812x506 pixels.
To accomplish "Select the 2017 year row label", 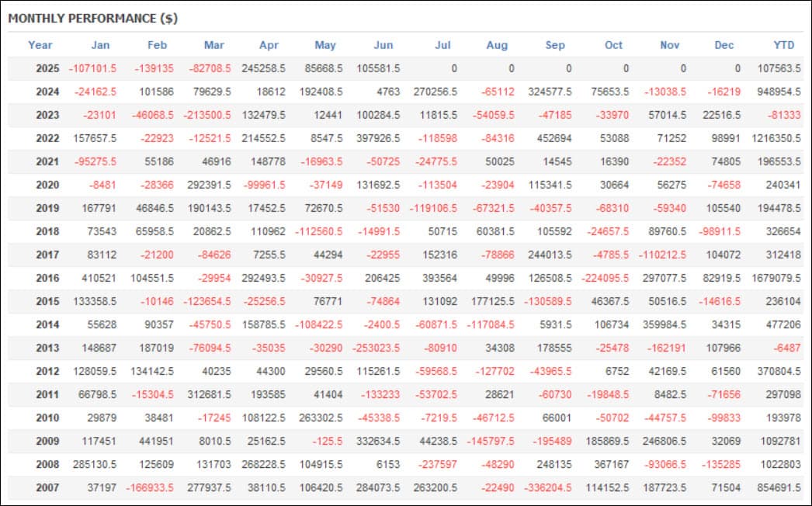I will (x=47, y=255).
